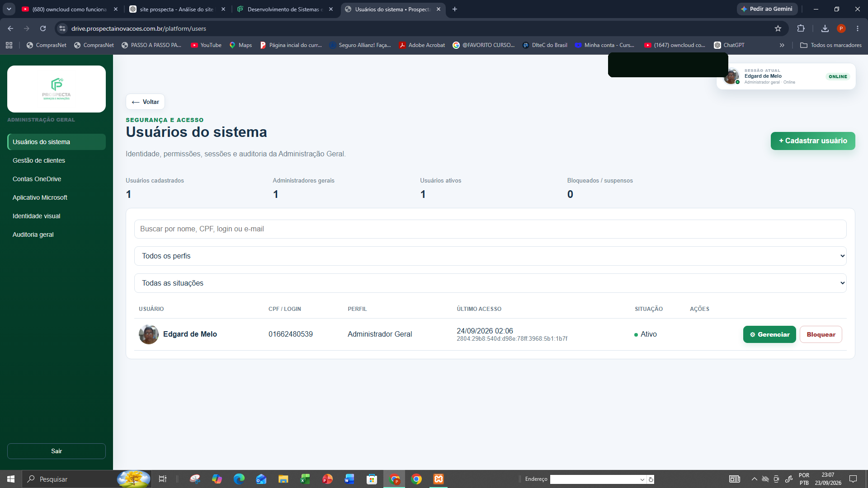Click the 24/09/2026 02:06 last access
The image size is (868, 488).
pos(485,331)
